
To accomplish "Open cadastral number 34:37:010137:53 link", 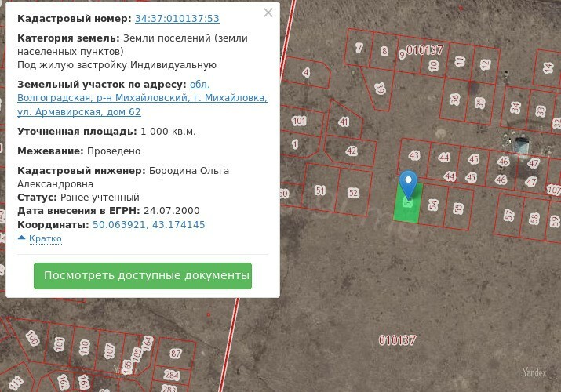I will pyautogui.click(x=177, y=18).
